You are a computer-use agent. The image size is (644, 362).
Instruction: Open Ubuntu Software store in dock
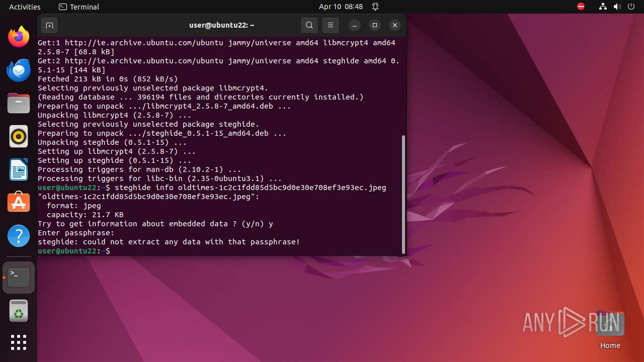coord(19,203)
